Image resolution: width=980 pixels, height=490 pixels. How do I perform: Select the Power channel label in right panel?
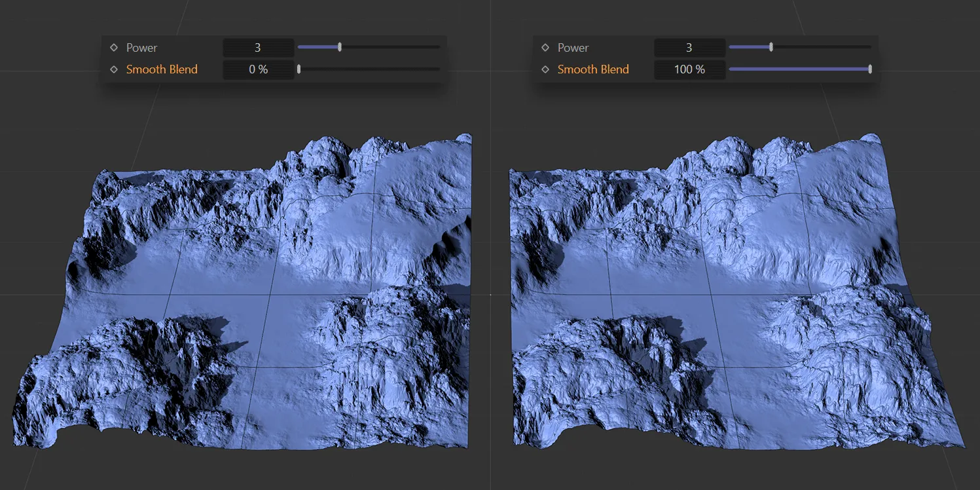[574, 47]
